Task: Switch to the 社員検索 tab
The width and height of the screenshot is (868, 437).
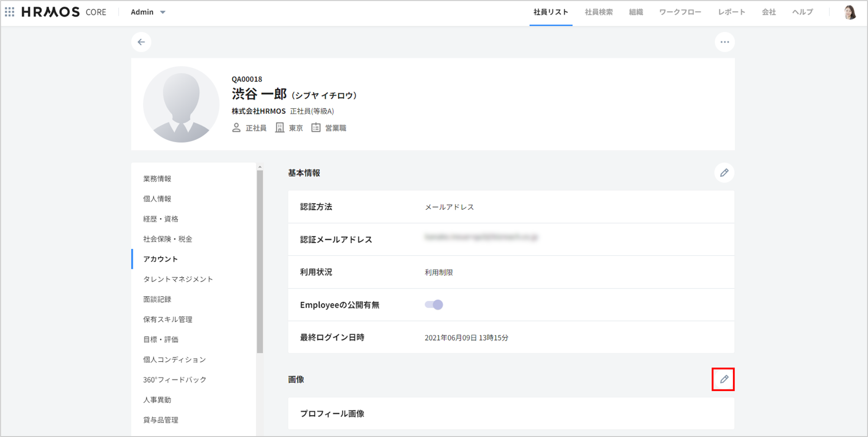Action: [x=599, y=12]
